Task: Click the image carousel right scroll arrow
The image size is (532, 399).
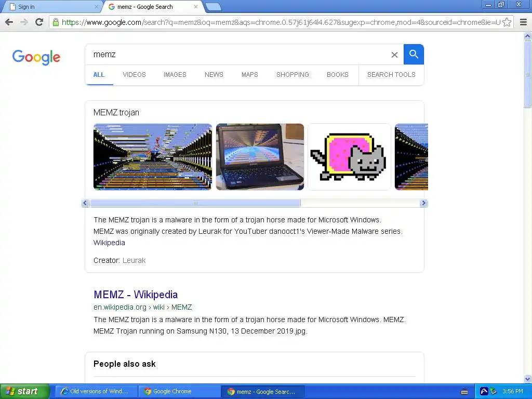Action: [x=423, y=203]
